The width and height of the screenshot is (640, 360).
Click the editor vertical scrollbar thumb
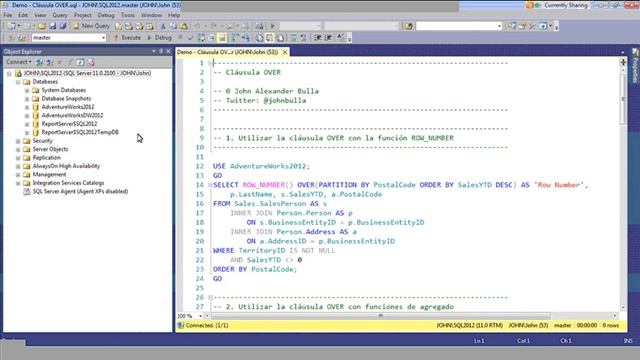point(623,99)
